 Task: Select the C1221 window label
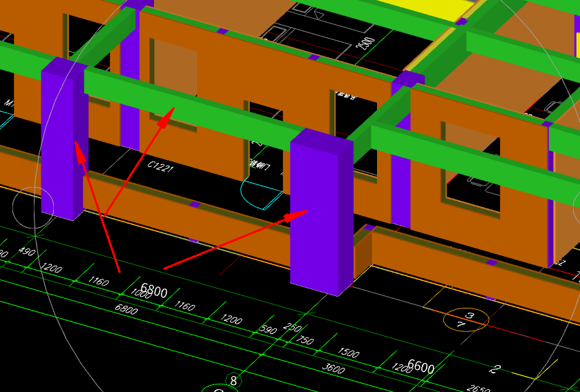160,166
